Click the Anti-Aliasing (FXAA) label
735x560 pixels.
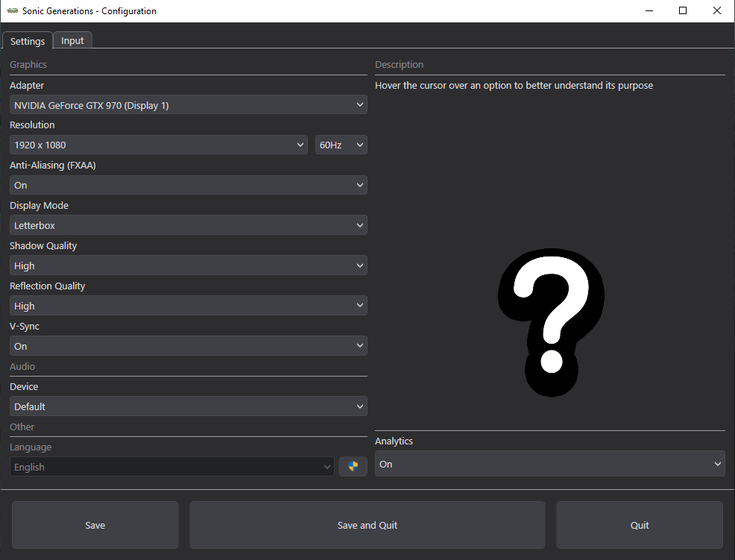point(52,165)
